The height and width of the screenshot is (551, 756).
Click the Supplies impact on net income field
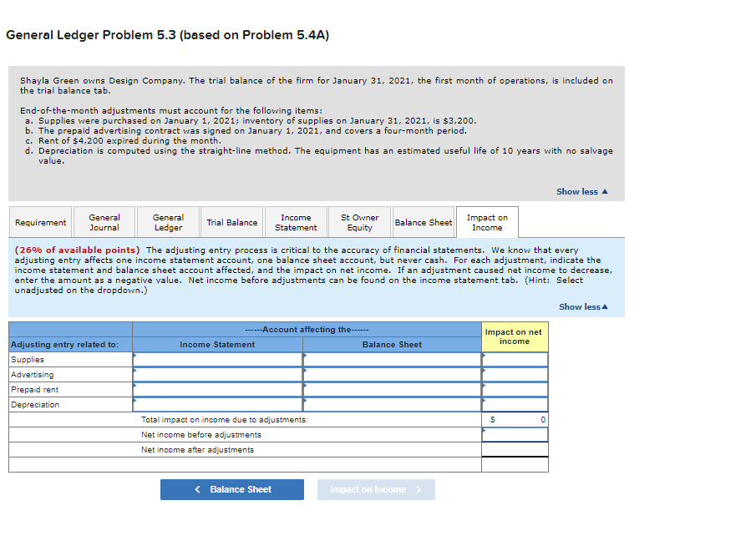coord(514,359)
